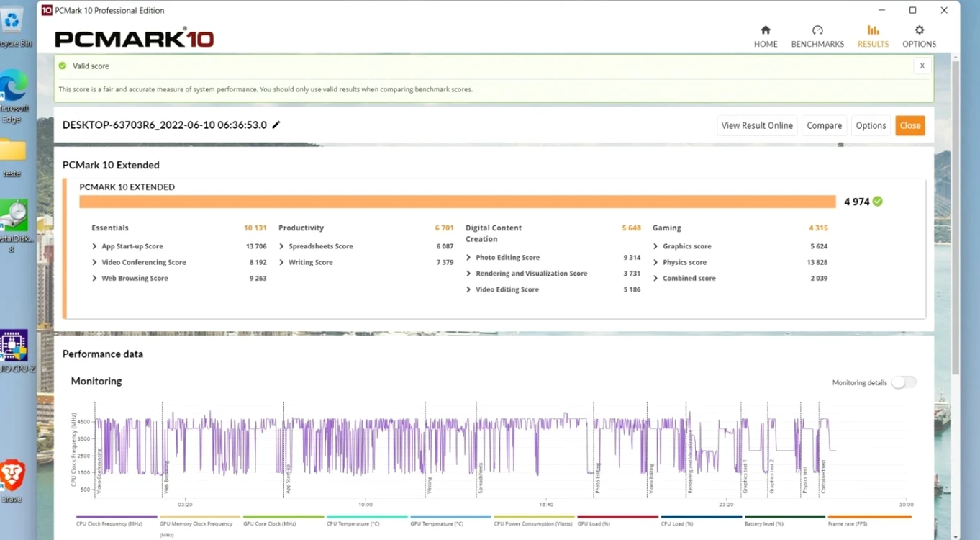Click the Photo Editing value 9 314
Image resolution: width=980 pixels, height=540 pixels.
(632, 257)
